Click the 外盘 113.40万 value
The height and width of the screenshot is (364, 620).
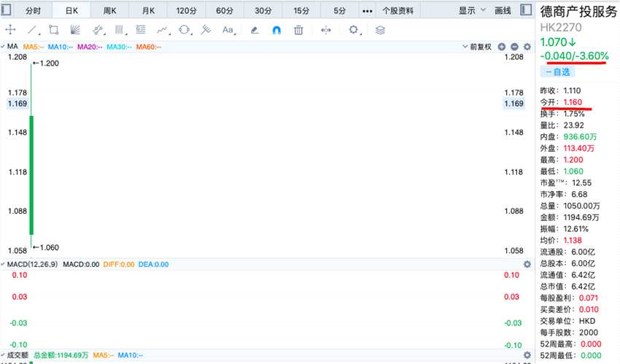(579, 148)
